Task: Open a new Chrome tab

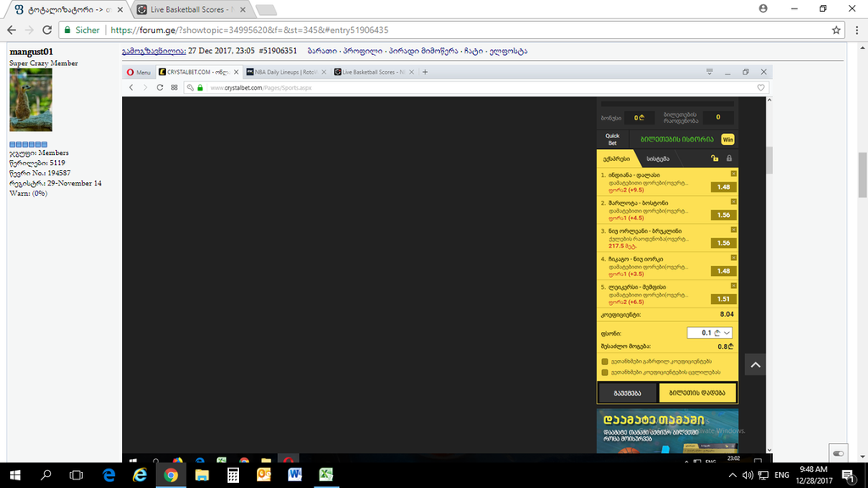Action: click(x=266, y=10)
